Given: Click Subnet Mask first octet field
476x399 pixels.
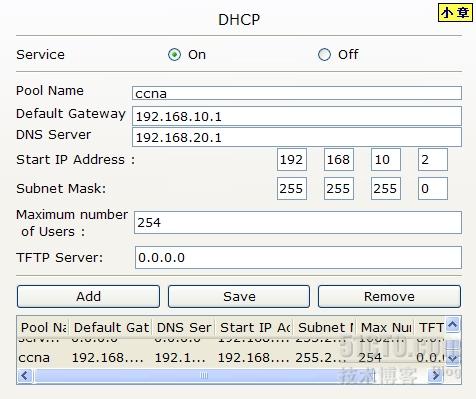Looking at the screenshot, I should click(x=292, y=189).
